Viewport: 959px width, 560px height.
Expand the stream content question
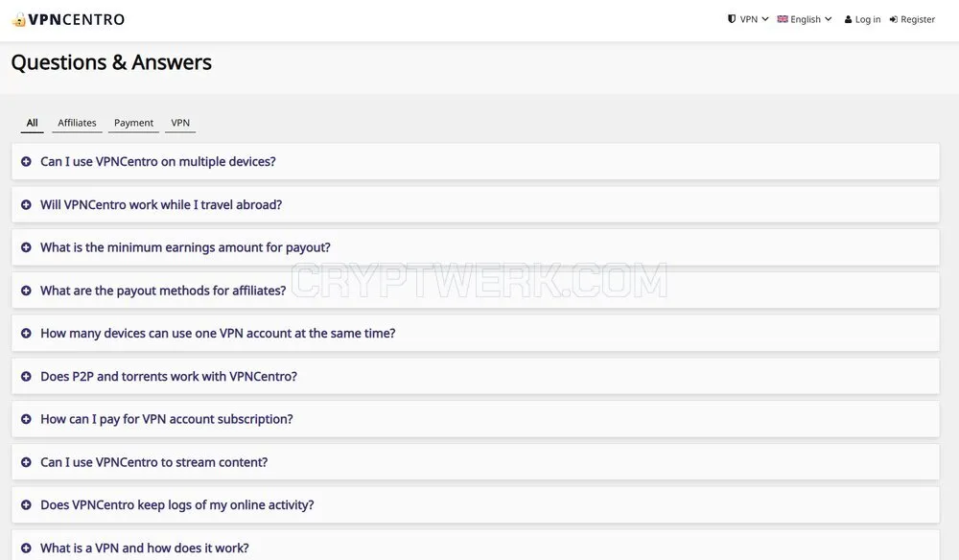click(476, 462)
